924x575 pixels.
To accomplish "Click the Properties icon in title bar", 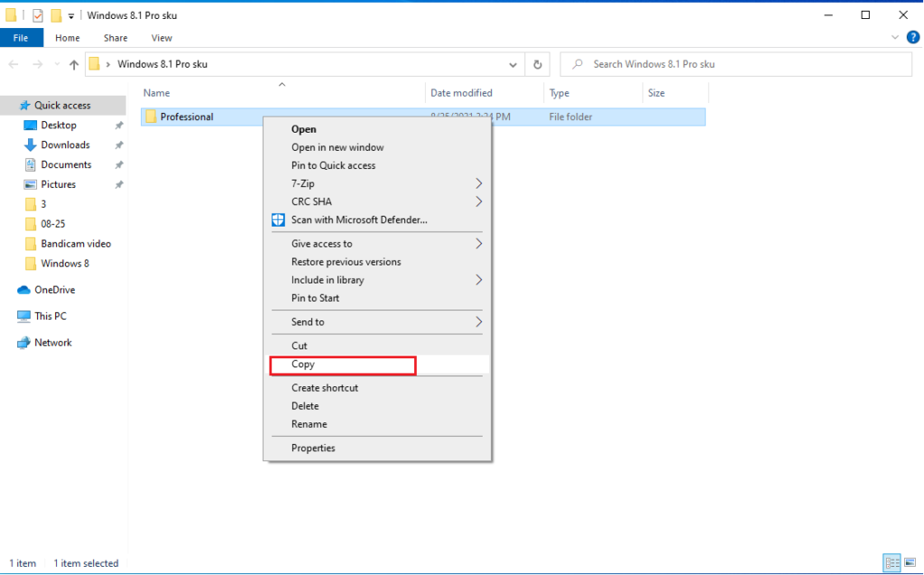I will (x=38, y=14).
